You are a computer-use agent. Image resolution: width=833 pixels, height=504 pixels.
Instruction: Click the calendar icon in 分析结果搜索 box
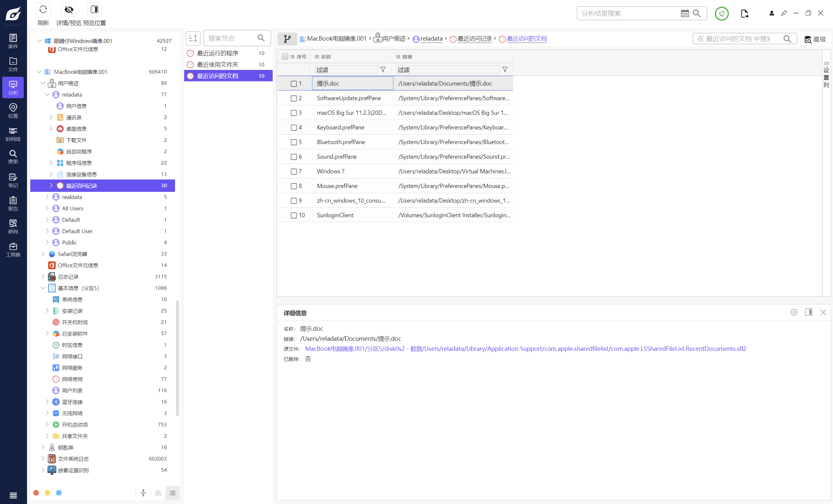pyautogui.click(x=685, y=13)
